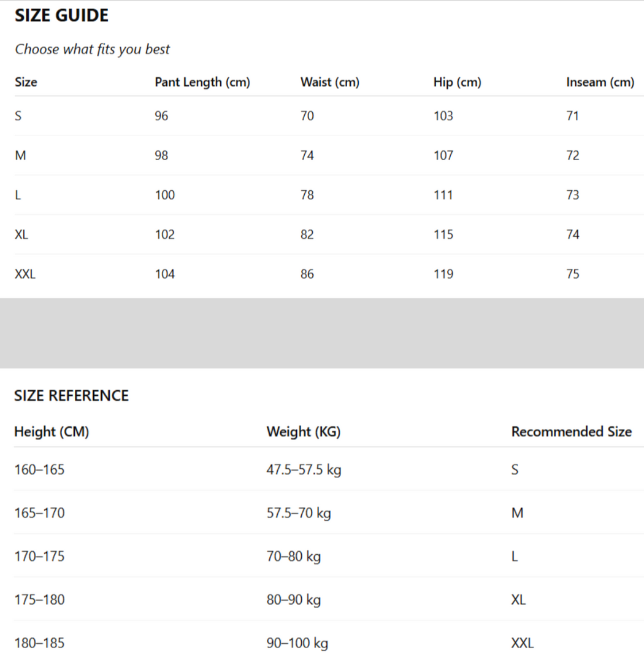Click recommended size L in the size reference table
Image resolution: width=644 pixels, height=672 pixels.
click(x=515, y=557)
